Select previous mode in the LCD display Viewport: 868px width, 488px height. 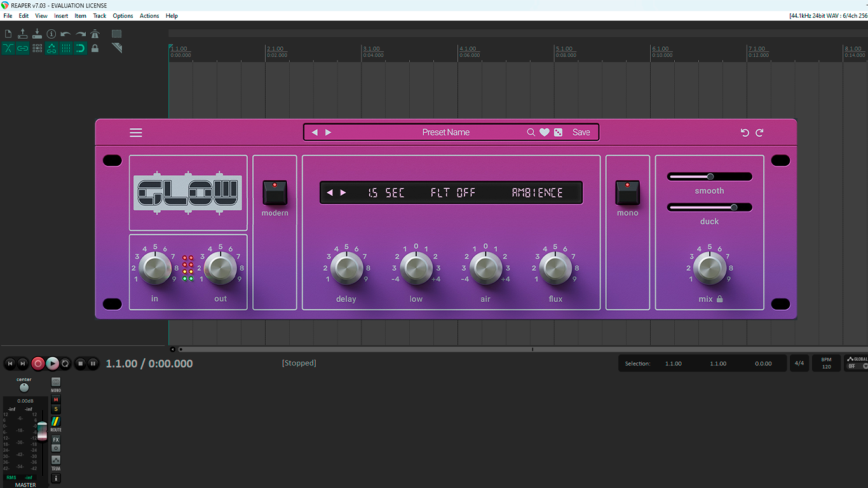[330, 193]
